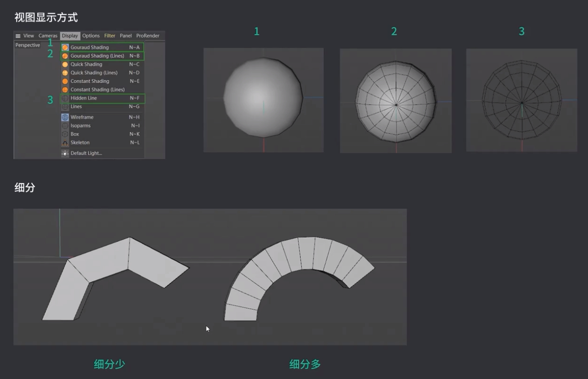The image size is (588, 379).
Task: Pick the Constant Shading (Lines) icon
Action: 65,89
